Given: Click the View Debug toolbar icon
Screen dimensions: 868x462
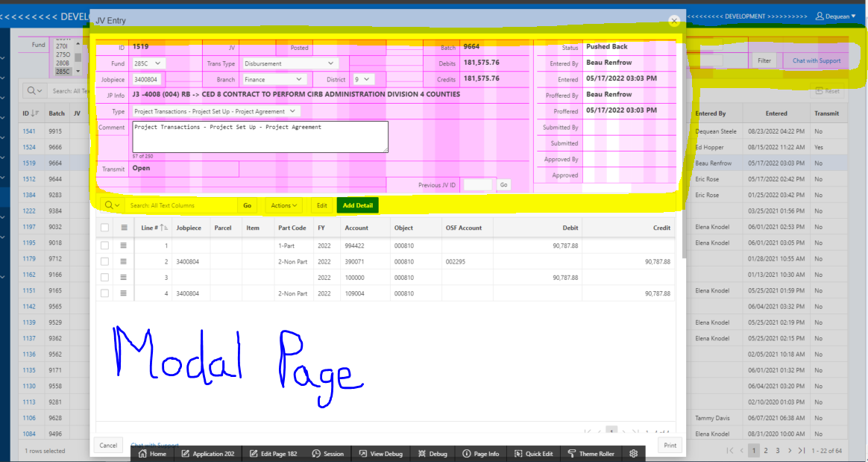Looking at the screenshot, I should [x=381, y=453].
